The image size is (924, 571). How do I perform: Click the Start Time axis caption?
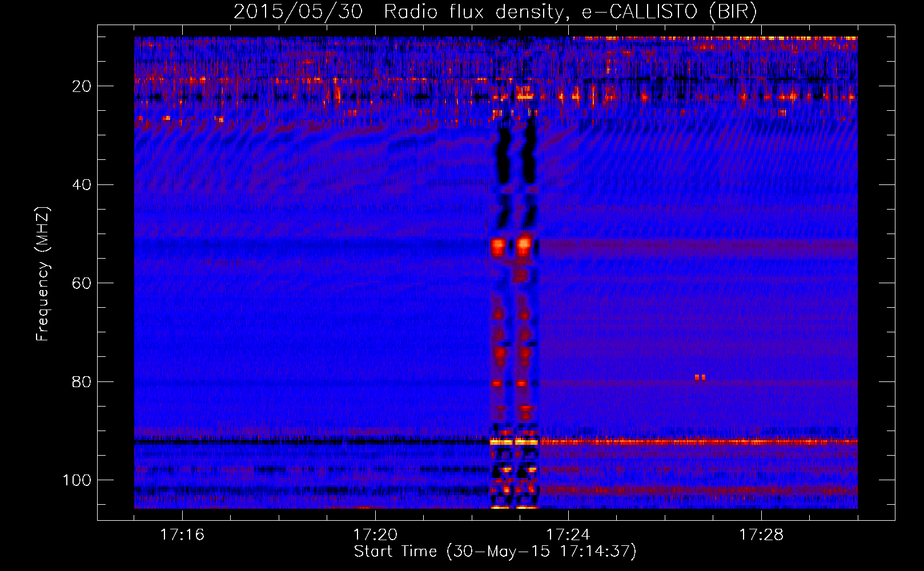click(x=495, y=552)
